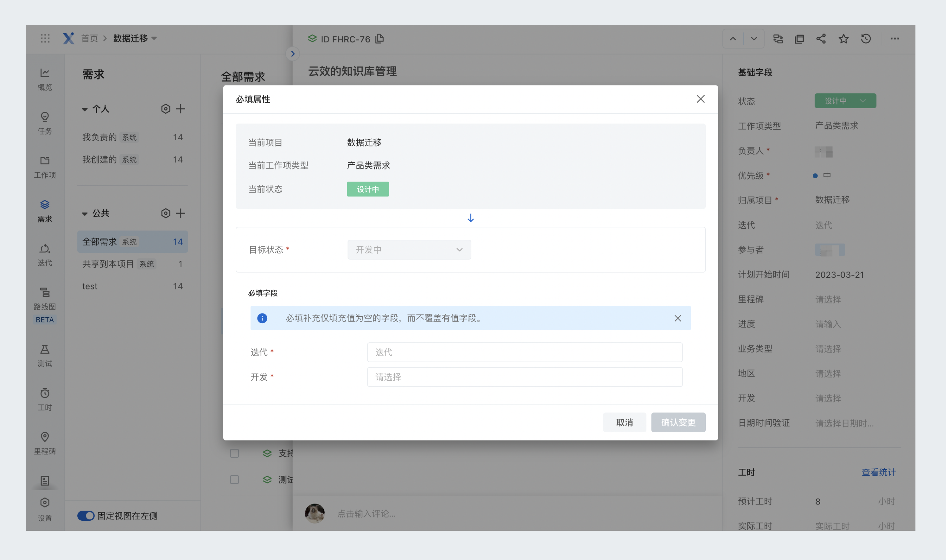Add a new view under 个人
This screenshot has width=946, height=560.
coord(180,109)
